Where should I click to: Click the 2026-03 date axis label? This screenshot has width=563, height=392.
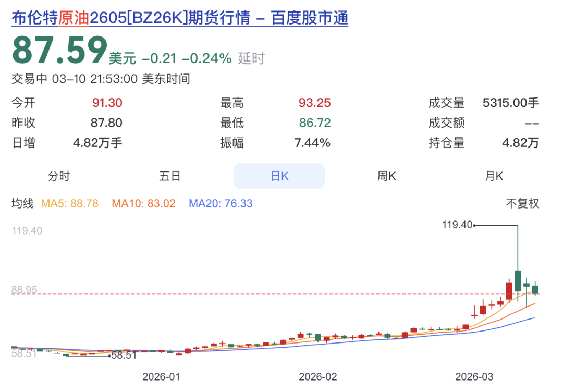pyautogui.click(x=474, y=376)
